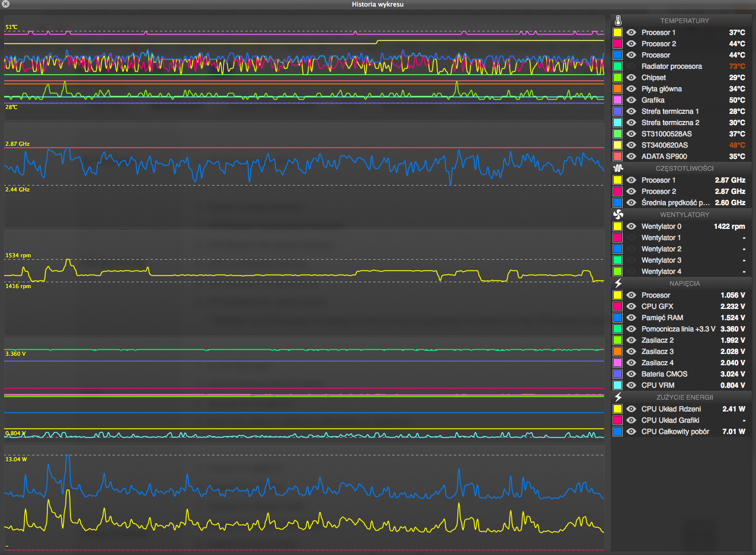Select the NAPIĘCIA section header
The height and width of the screenshot is (555, 756).
pos(684,283)
